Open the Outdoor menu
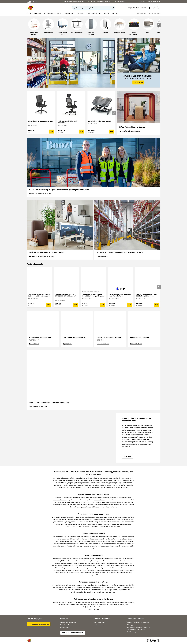Image resolution: width=187 pixels, height=644 pixels. point(106,13)
